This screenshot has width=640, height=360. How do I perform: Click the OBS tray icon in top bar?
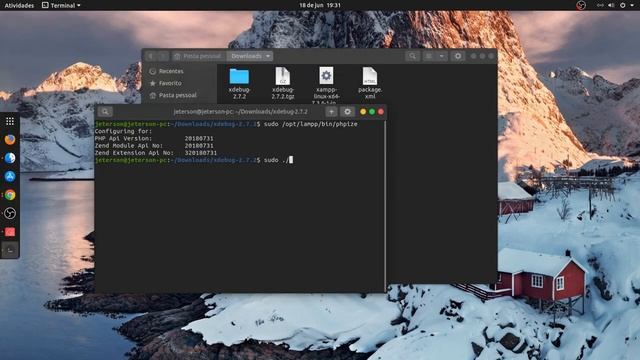(x=581, y=5)
